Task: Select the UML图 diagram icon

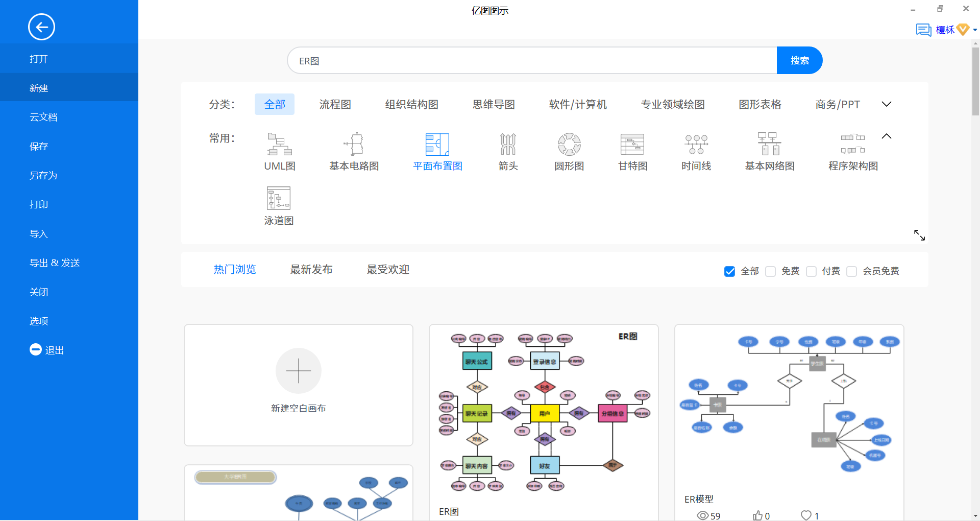Action: [279, 145]
